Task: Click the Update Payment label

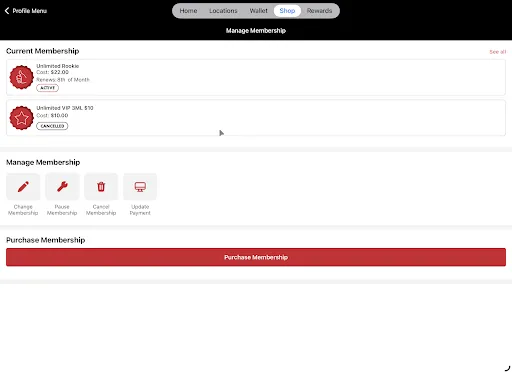Action: click(140, 210)
